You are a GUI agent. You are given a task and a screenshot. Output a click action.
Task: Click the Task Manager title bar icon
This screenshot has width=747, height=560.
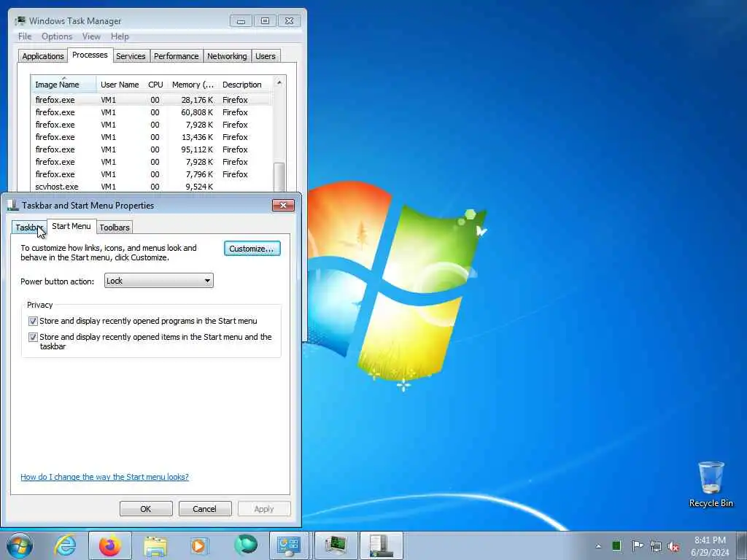point(20,21)
